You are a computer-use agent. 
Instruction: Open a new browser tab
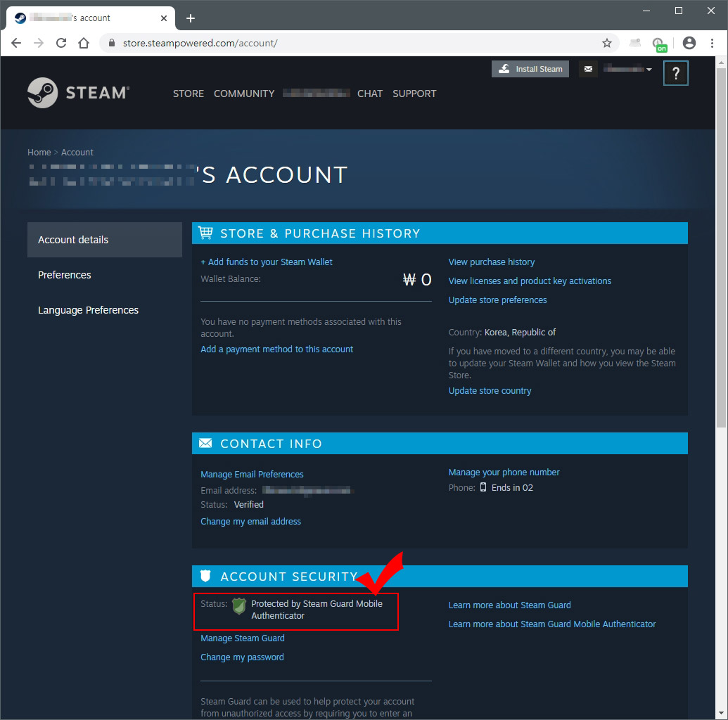coord(191,18)
